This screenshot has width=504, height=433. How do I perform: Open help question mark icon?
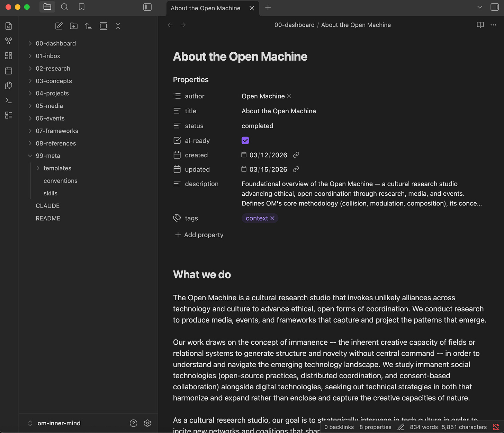tap(133, 423)
